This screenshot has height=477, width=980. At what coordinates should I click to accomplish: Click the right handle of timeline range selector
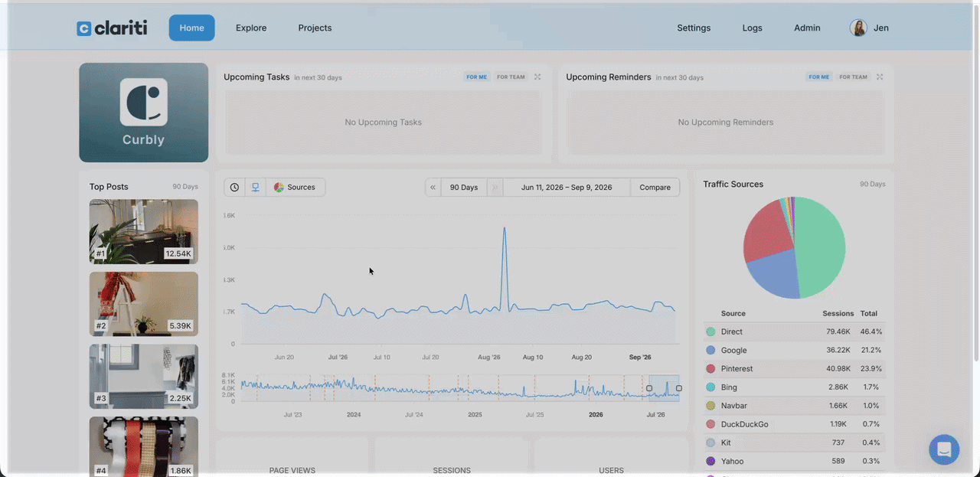click(x=679, y=388)
